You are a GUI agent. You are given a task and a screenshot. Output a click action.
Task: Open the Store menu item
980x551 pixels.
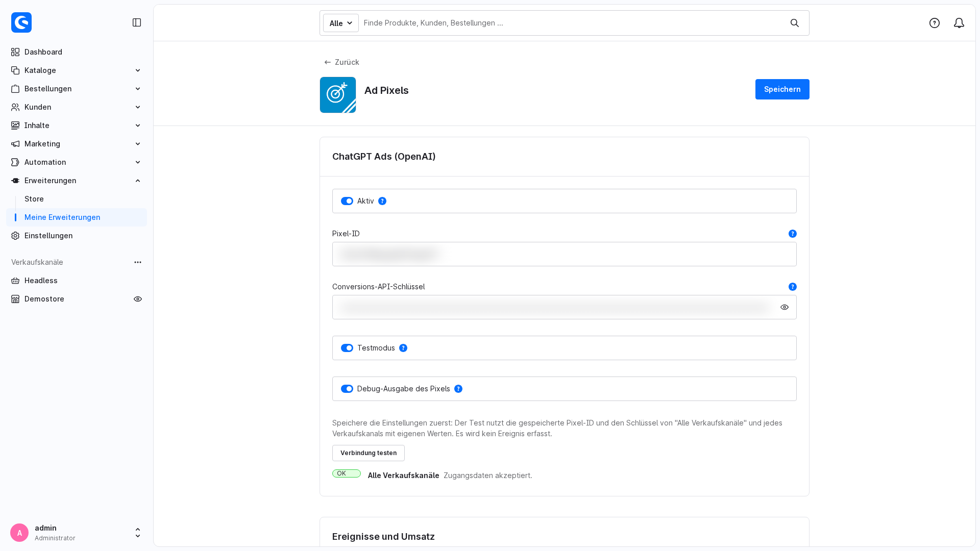coord(77,199)
